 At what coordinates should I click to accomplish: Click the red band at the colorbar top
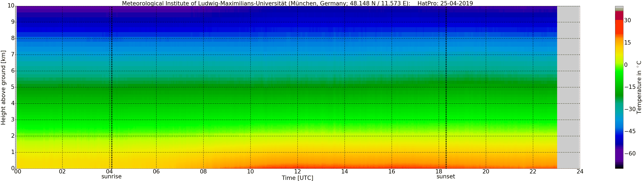tap(619, 15)
